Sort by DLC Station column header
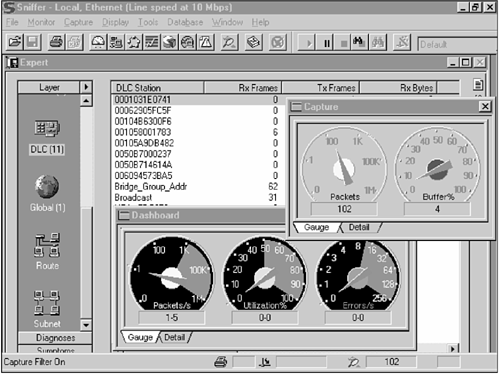The width and height of the screenshot is (500, 374). (157, 88)
